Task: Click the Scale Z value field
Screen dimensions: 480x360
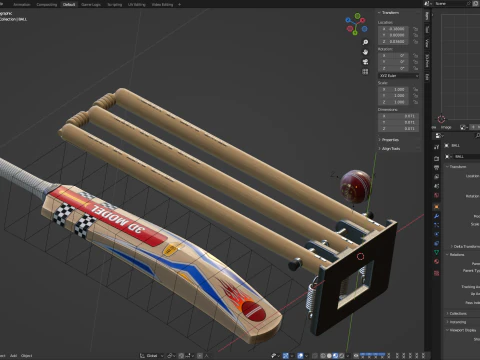Action: click(x=393, y=102)
